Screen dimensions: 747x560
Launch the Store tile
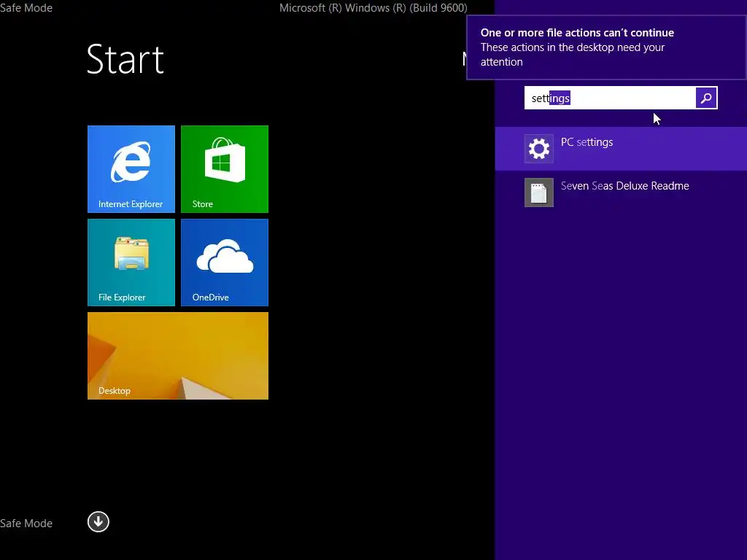(x=225, y=169)
